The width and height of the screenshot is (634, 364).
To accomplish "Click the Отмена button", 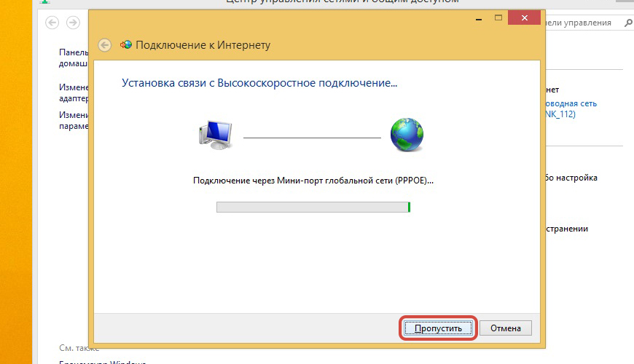I will click(x=506, y=328).
